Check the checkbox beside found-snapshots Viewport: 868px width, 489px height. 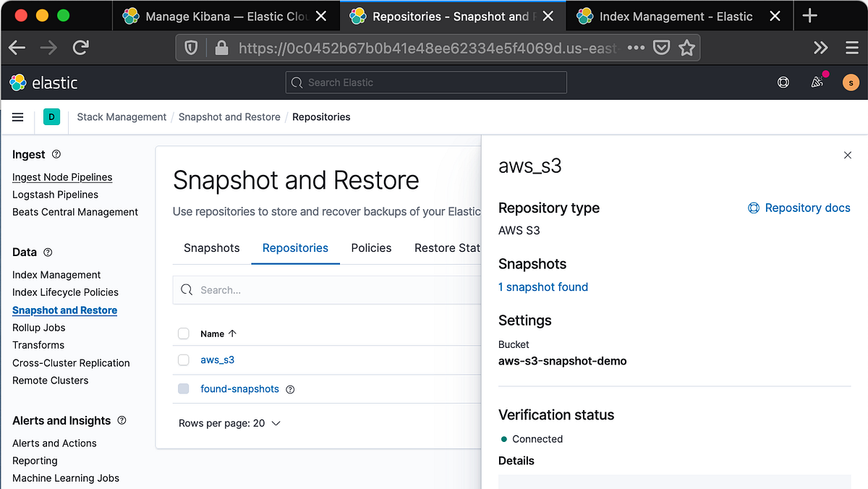pyautogui.click(x=183, y=388)
